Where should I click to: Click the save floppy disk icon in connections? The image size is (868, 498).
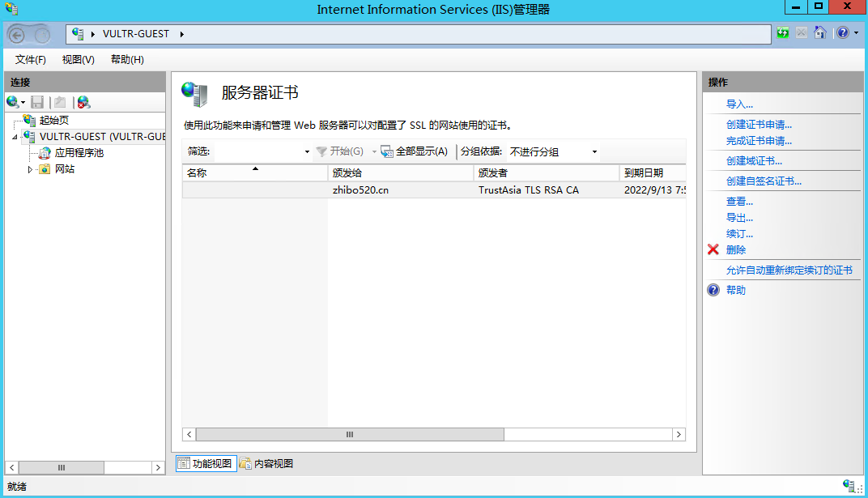37,102
